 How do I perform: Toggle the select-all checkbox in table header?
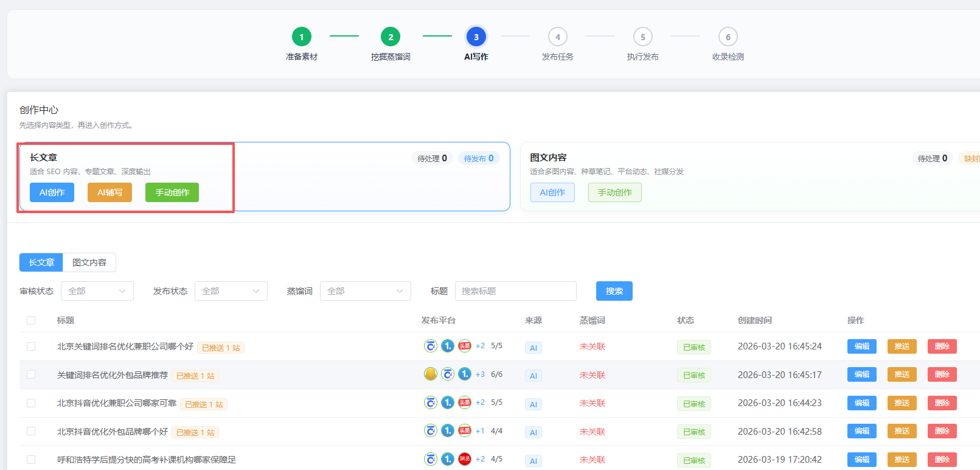click(x=31, y=320)
